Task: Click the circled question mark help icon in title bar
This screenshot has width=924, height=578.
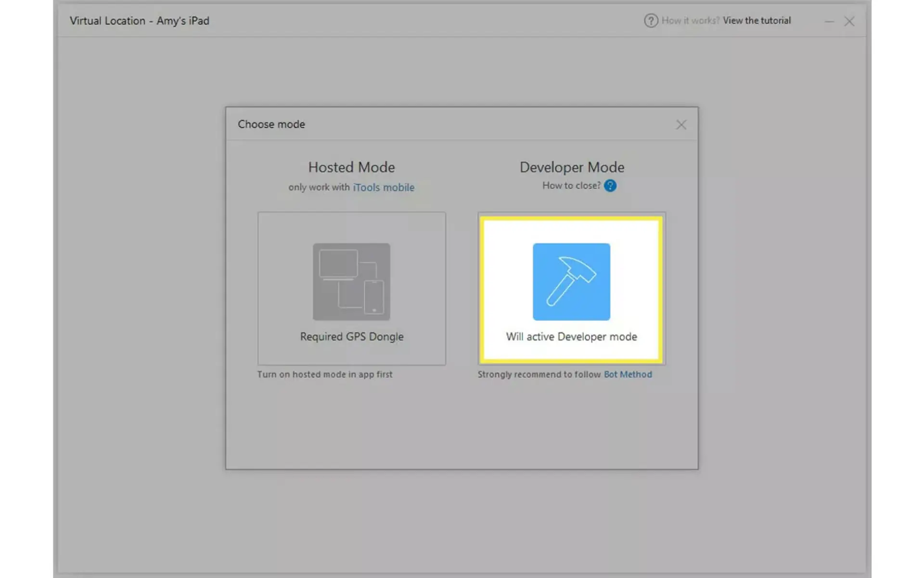Action: coord(651,21)
